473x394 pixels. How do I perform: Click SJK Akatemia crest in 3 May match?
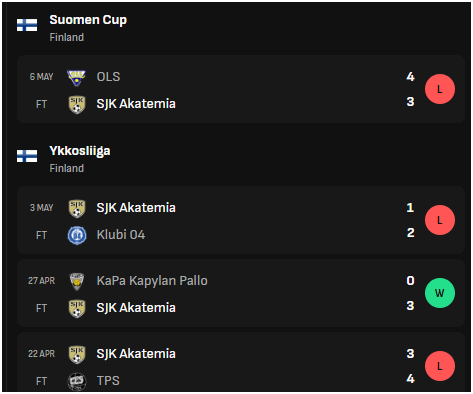point(77,209)
